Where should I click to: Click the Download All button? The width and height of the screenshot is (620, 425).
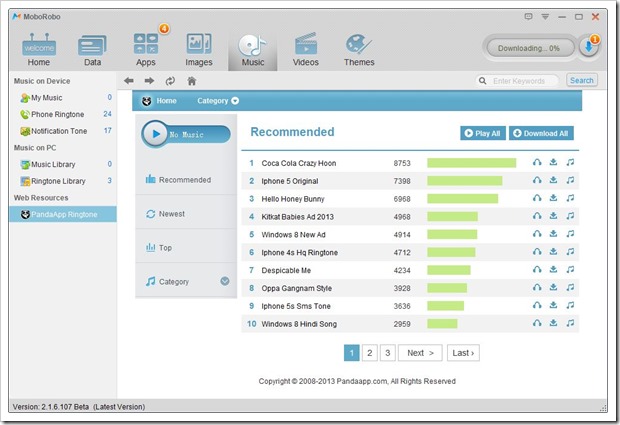[x=542, y=133]
